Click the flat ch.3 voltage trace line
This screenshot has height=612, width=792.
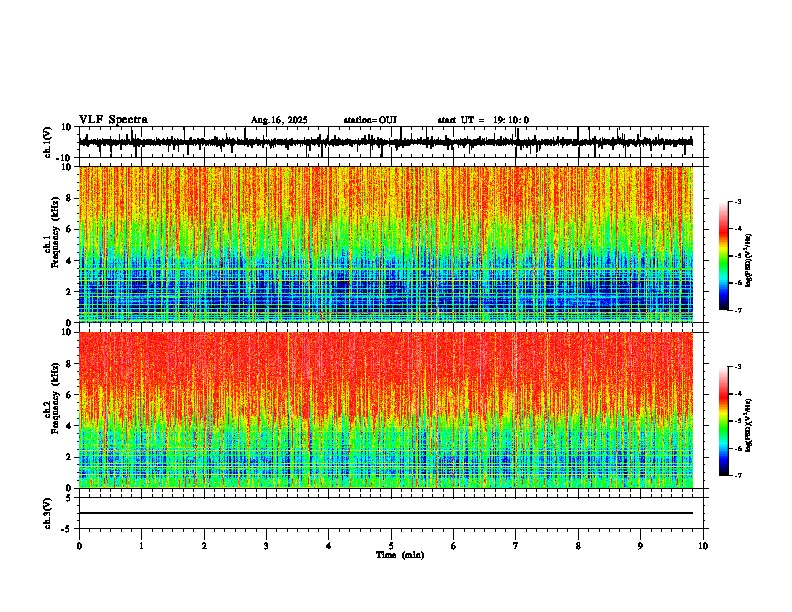coord(386,513)
